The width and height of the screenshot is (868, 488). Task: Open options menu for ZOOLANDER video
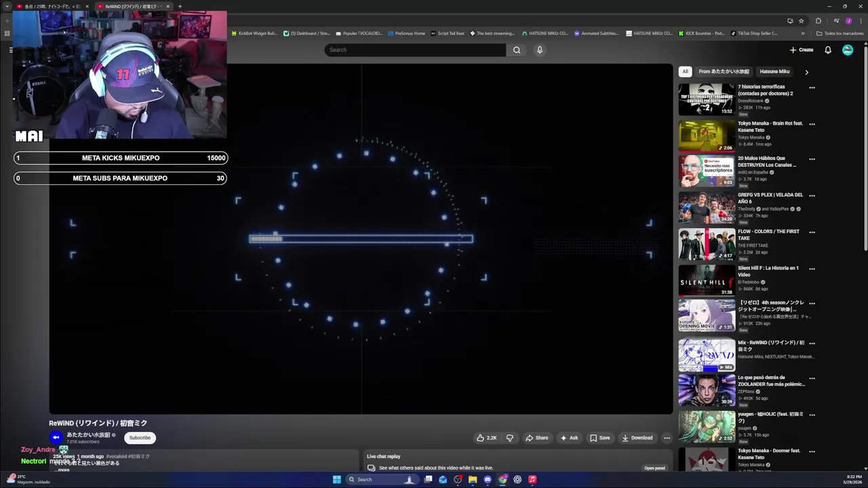pyautogui.click(x=812, y=378)
